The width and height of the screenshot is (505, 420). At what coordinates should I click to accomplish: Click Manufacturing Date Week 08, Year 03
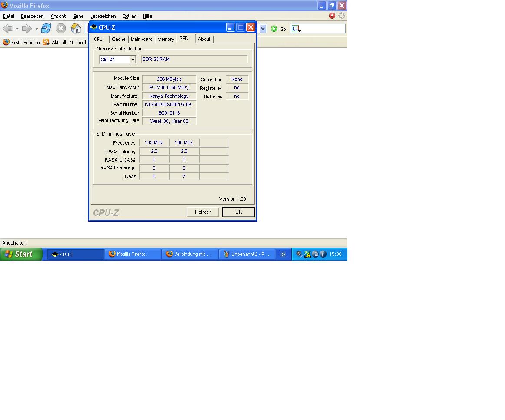pos(169,121)
